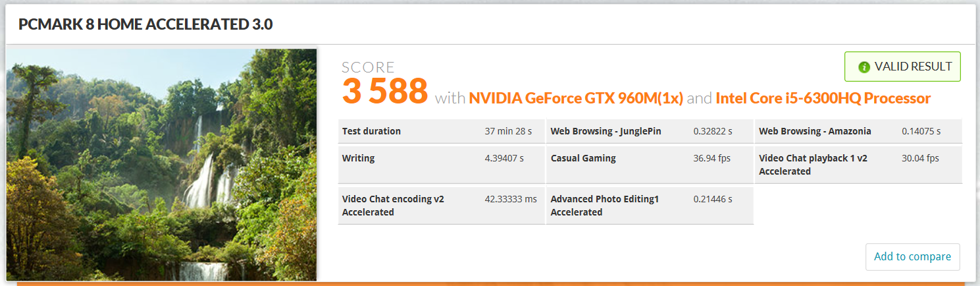Click the Web Browsing - Amazonia label

[x=815, y=131]
